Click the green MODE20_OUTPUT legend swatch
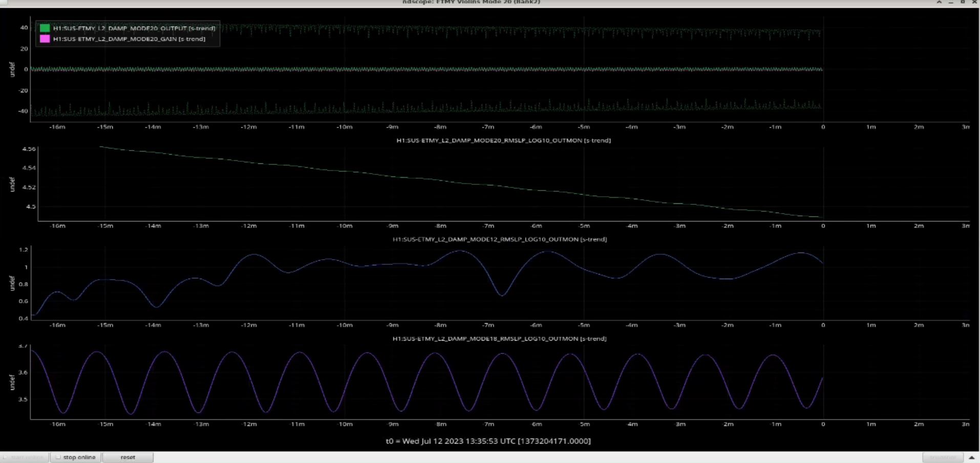 (x=45, y=28)
